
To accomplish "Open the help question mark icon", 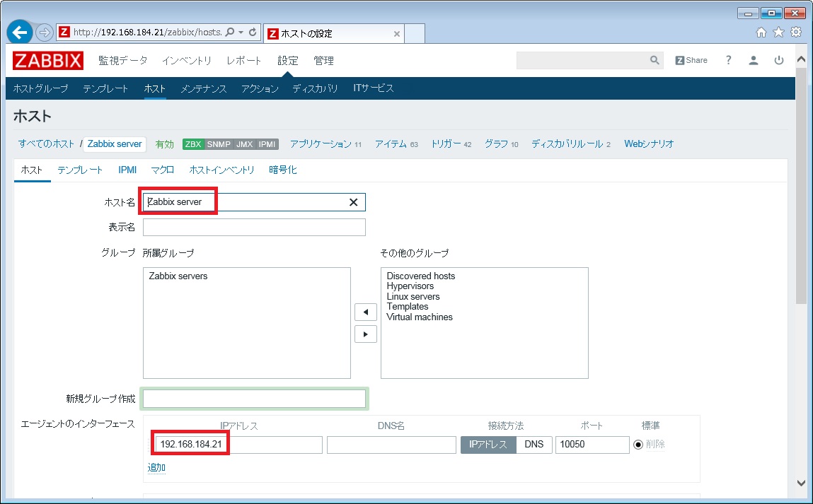I will [x=729, y=60].
